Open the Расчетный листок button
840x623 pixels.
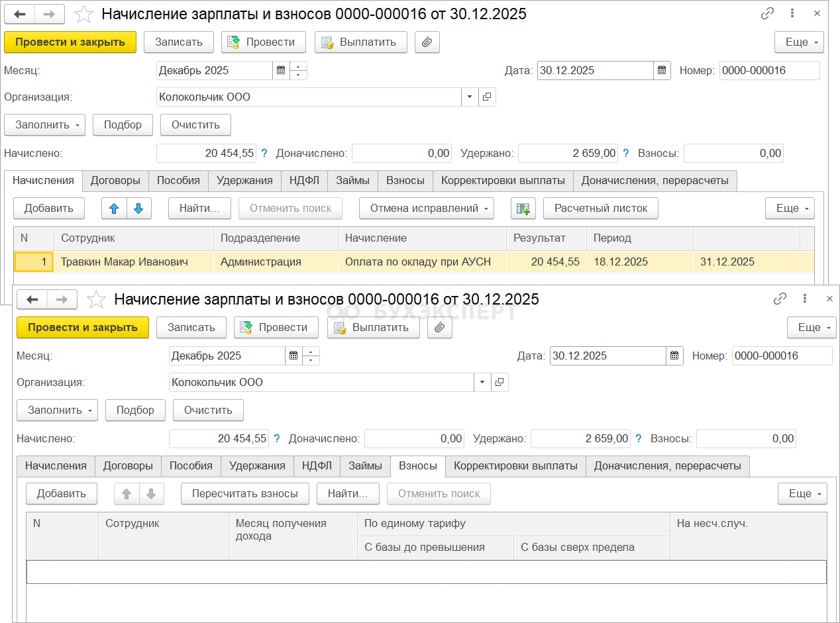point(600,209)
